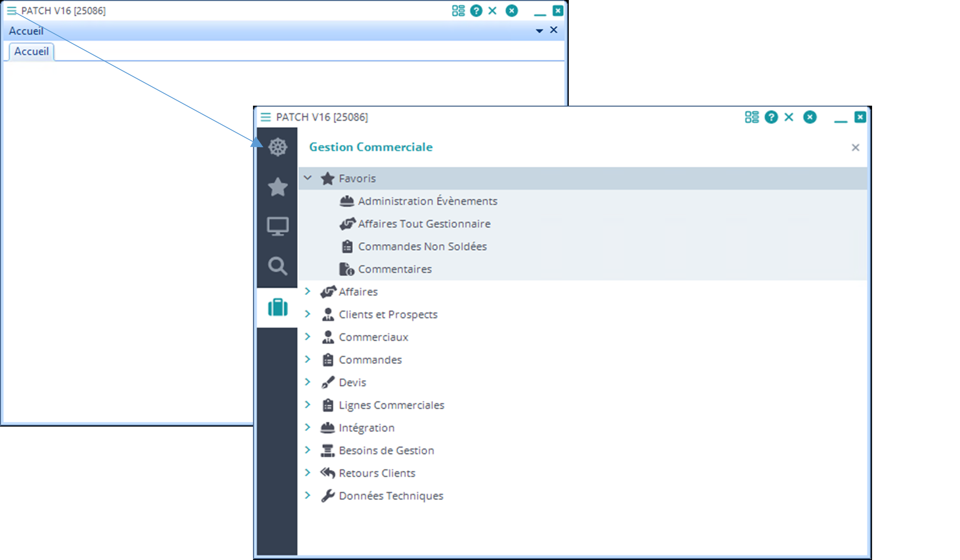The height and width of the screenshot is (560, 960).
Task: Click the help question mark icon
Action: pos(771,117)
